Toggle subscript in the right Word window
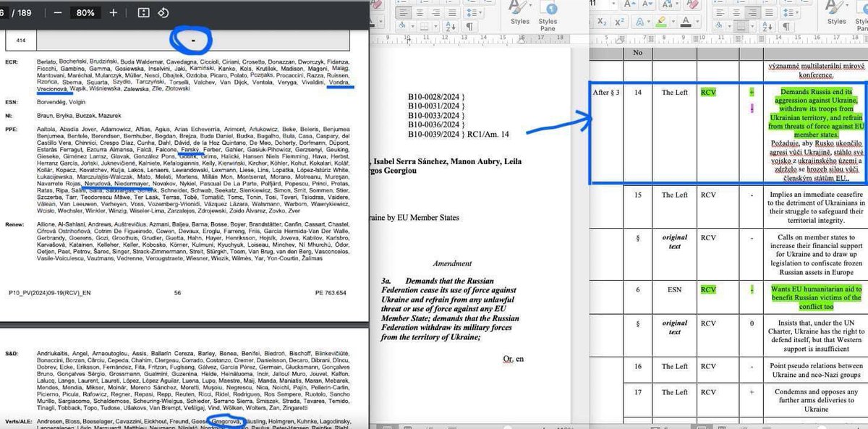 point(602,22)
